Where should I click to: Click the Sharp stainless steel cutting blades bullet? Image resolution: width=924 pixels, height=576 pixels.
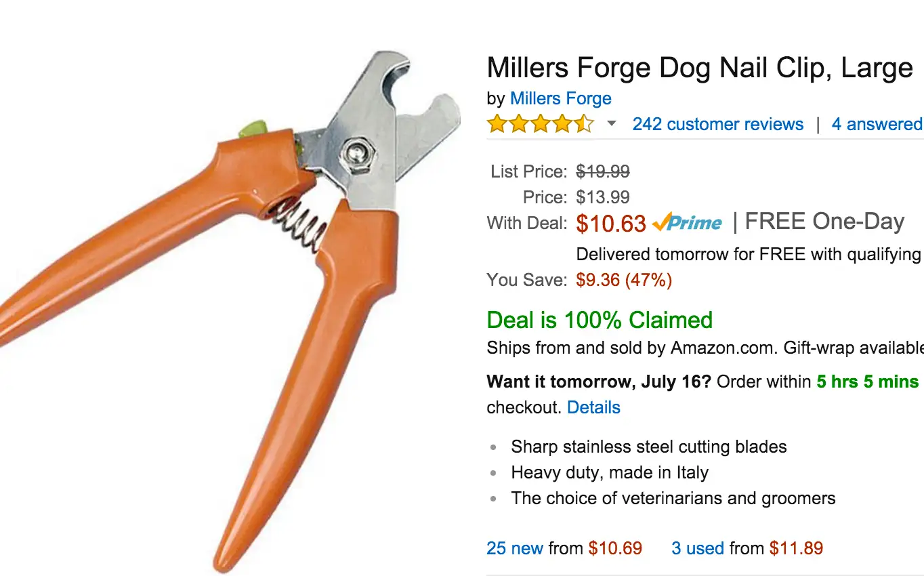pos(648,447)
